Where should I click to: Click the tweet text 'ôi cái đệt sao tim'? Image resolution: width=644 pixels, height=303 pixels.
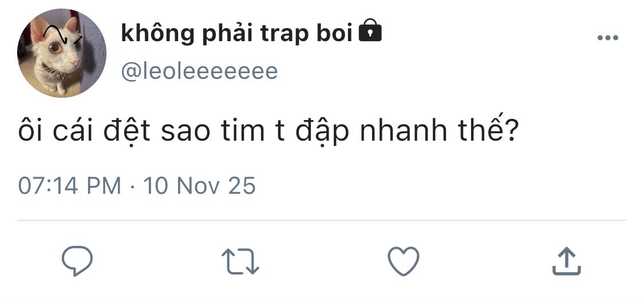tap(141, 131)
